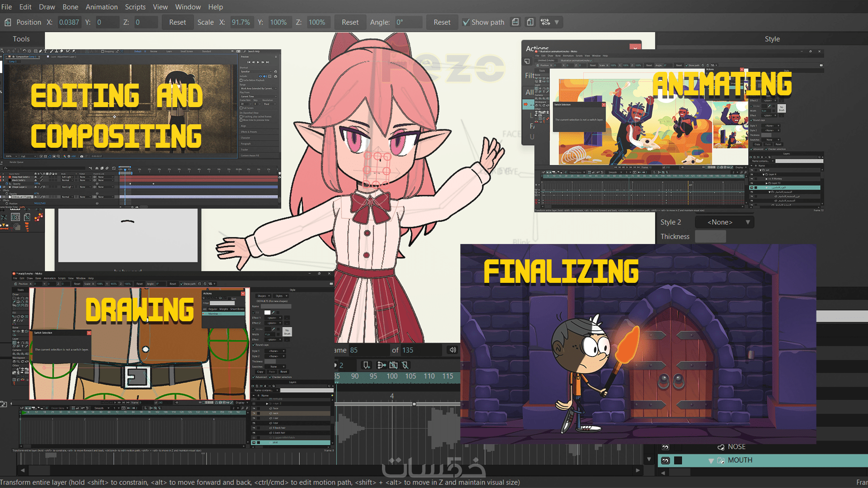Open the Animation menu
Viewport: 868px width, 488px height.
pyautogui.click(x=101, y=7)
